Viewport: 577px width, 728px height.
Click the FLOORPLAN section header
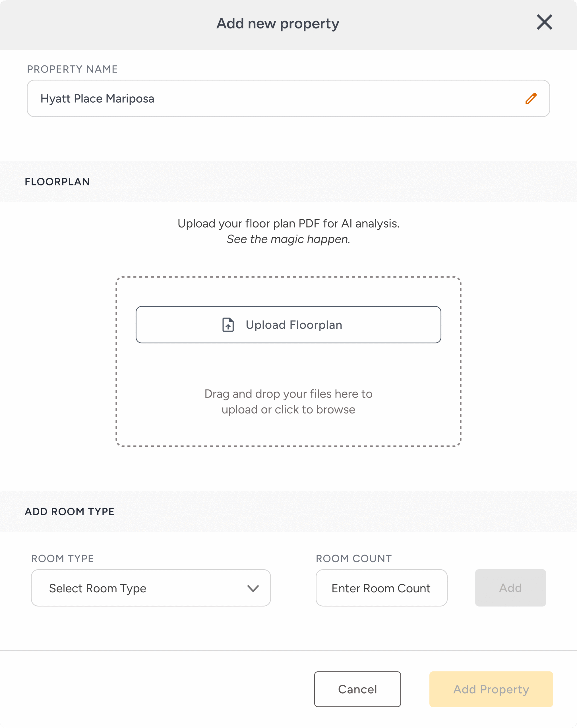tap(57, 182)
